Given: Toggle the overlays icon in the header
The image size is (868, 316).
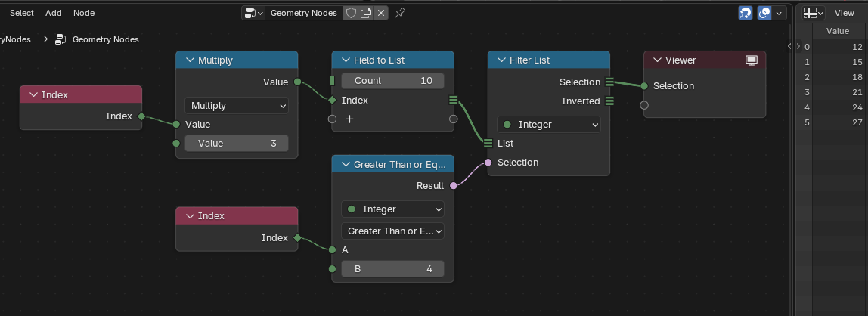Looking at the screenshot, I should point(764,13).
